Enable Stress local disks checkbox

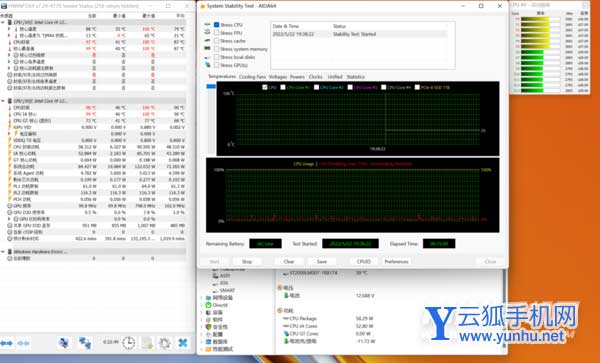coord(217,57)
